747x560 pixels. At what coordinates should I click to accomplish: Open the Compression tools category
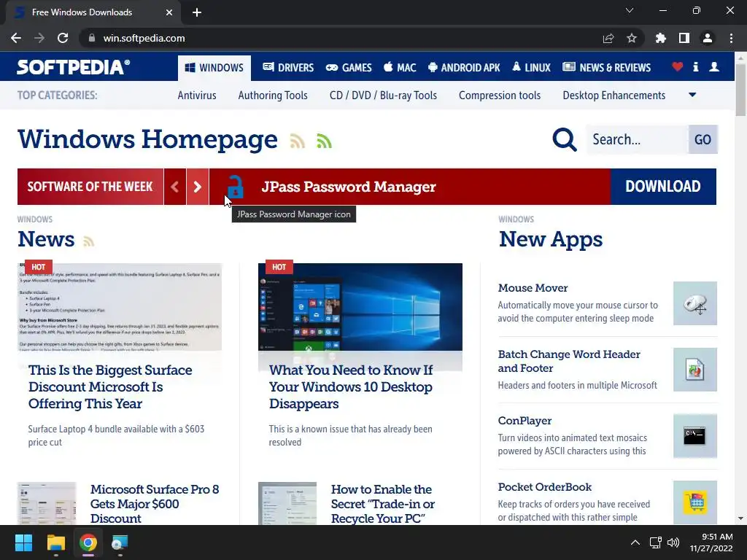click(500, 96)
